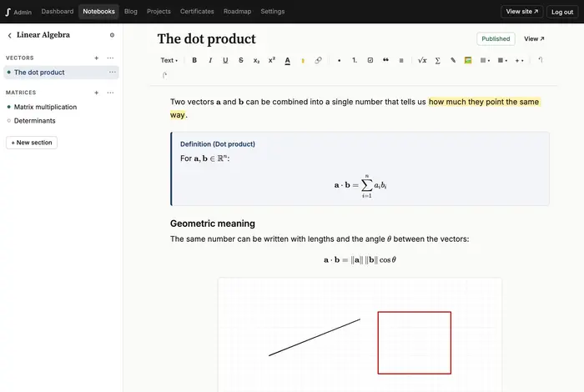The image size is (584, 392).
Task: Open the plus insert-more dropdown
Action: [520, 60]
